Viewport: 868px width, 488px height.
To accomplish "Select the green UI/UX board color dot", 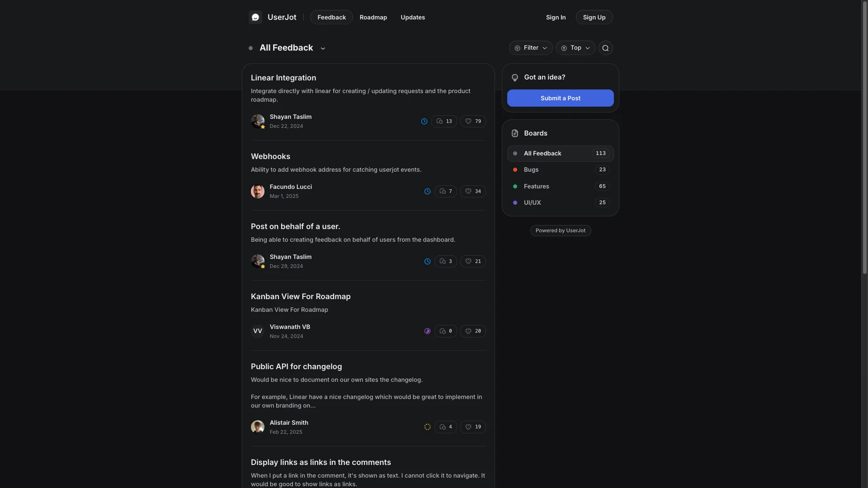I will [515, 202].
